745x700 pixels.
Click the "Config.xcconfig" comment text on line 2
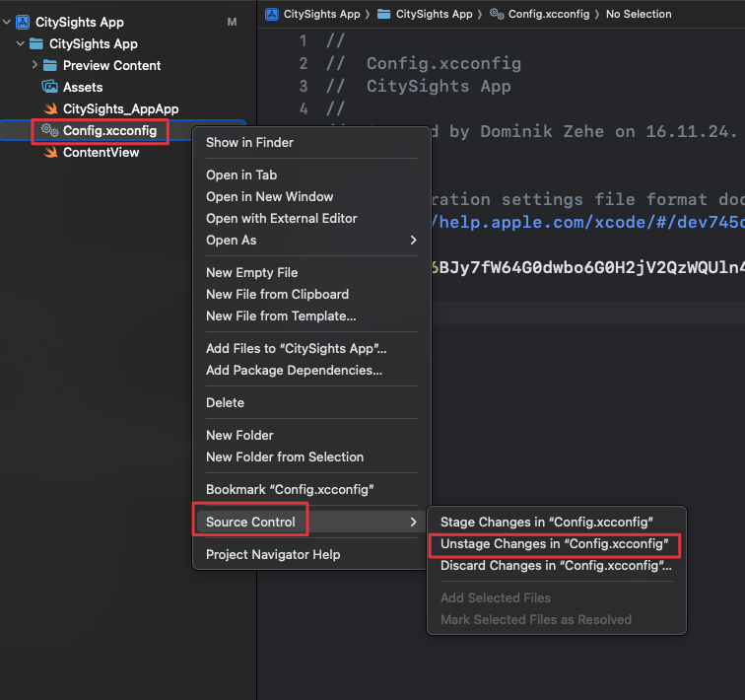click(x=443, y=64)
